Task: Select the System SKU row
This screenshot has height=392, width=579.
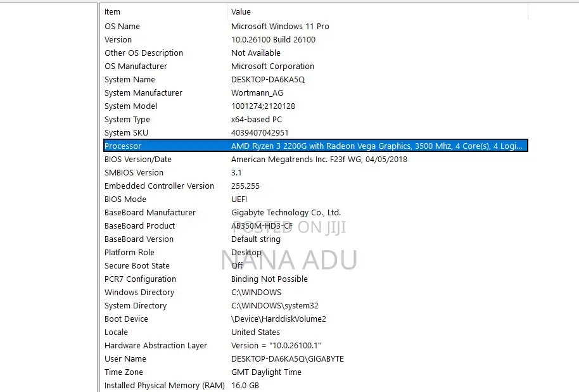Action: 315,133
